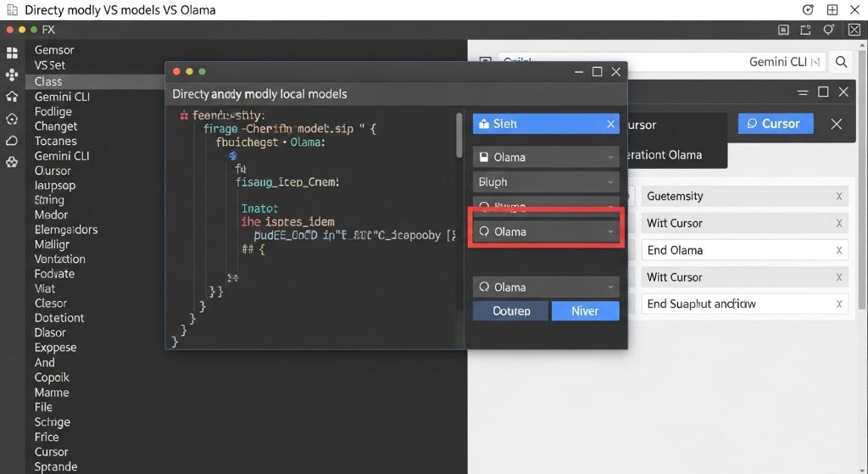
Task: Select the four-dot cluster icon in left sidebar
Action: (x=12, y=75)
